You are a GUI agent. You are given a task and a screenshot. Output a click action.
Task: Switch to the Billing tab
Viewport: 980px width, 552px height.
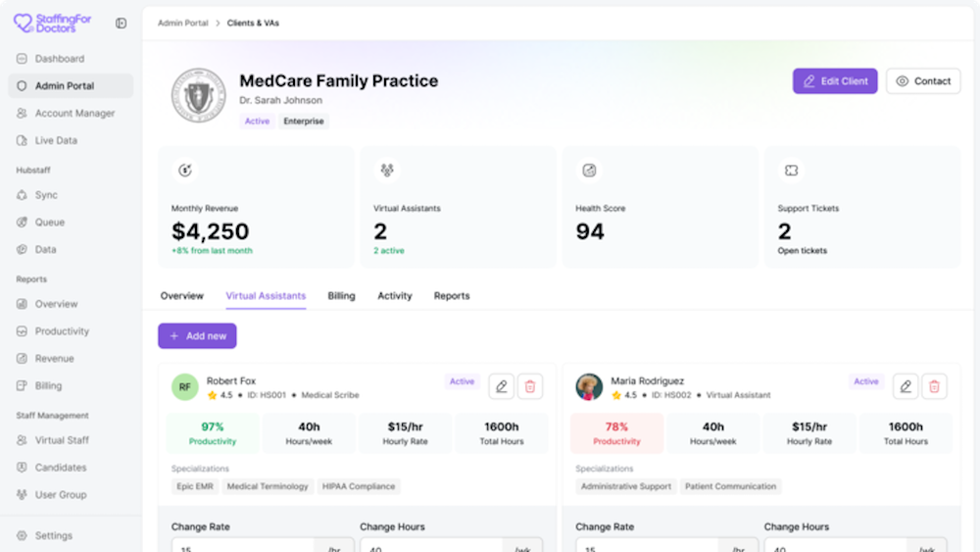341,296
